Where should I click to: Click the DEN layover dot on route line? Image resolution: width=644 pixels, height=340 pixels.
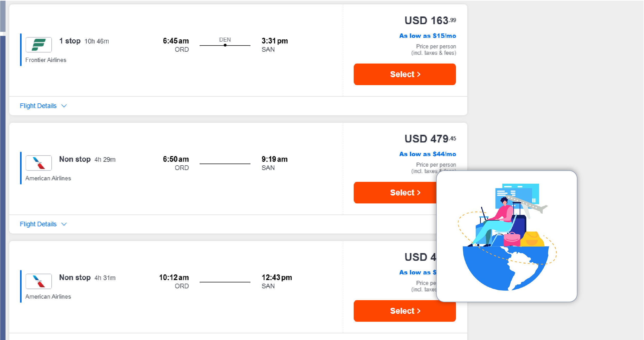(x=225, y=45)
